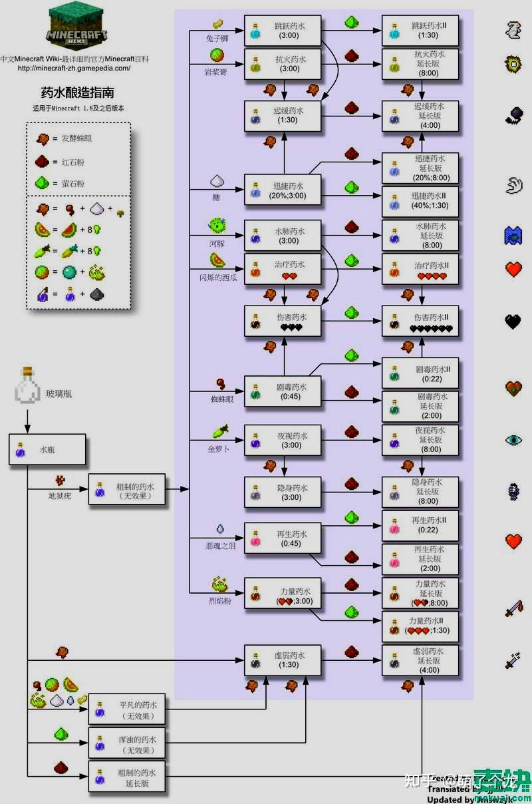Select the 水肺药水 (3:00) box
The height and width of the screenshot is (804, 532).
(x=283, y=236)
